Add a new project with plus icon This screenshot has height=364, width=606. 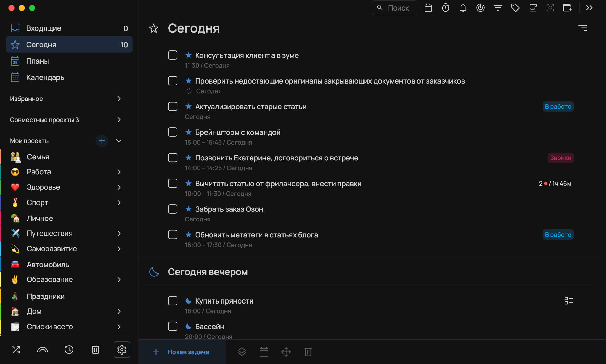coord(102,141)
